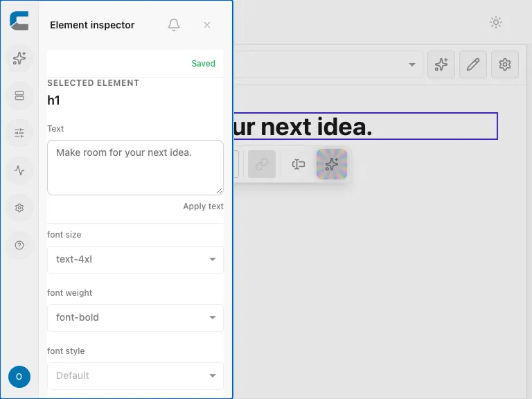The height and width of the screenshot is (399, 532).
Task: Click the AI sparkle toolbar button
Action: pos(441,64)
